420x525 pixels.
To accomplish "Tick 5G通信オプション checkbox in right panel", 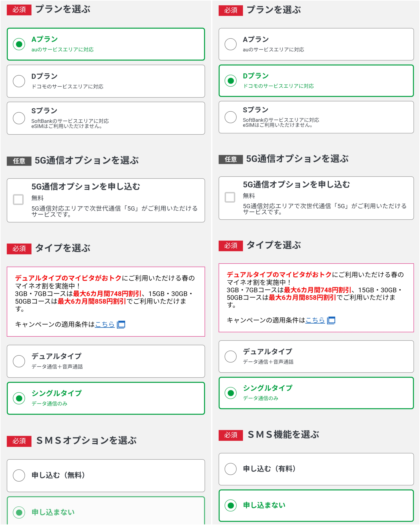I will (230, 197).
